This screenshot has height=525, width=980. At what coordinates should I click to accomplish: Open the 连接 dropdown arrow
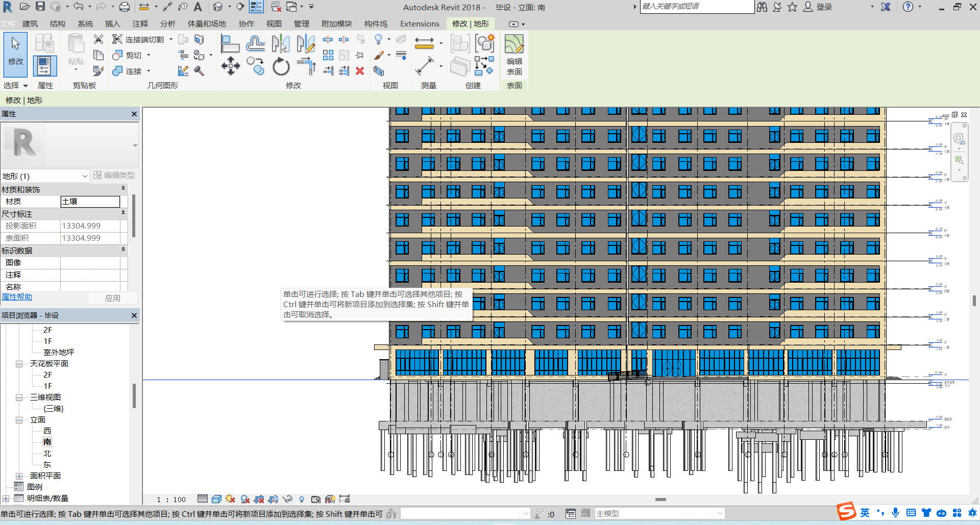point(149,71)
